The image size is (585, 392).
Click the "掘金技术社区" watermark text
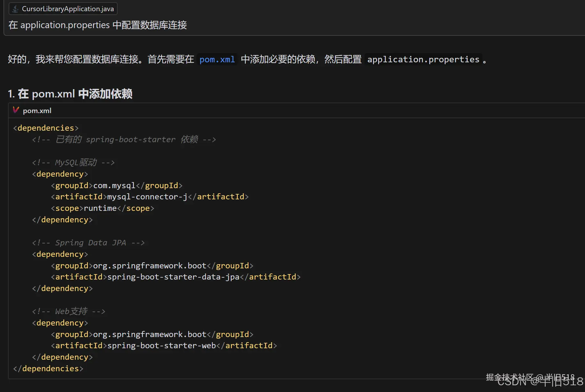510,377
